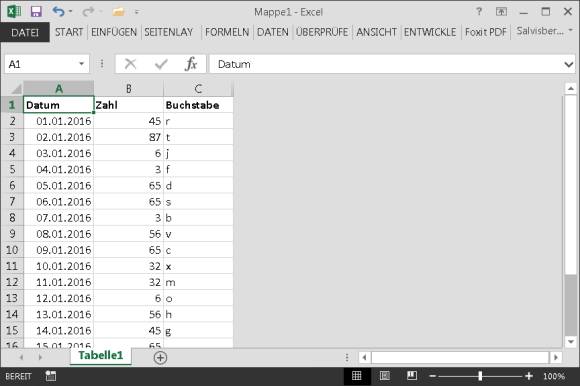This screenshot has height=386, width=580.
Task: Click the Excel application icon
Action: 14,11
